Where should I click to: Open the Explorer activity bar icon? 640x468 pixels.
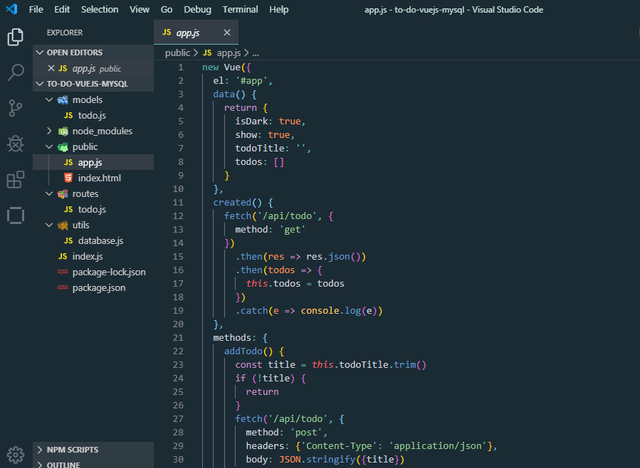tap(16, 37)
